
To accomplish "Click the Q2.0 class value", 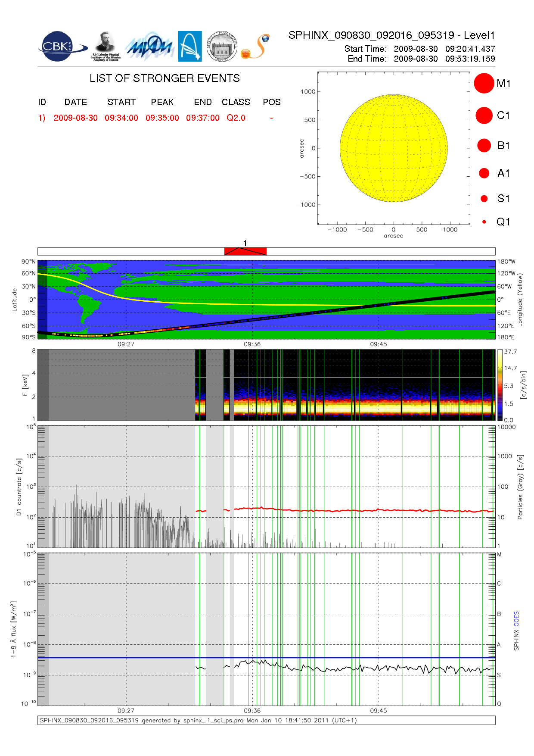I will coord(236,118).
